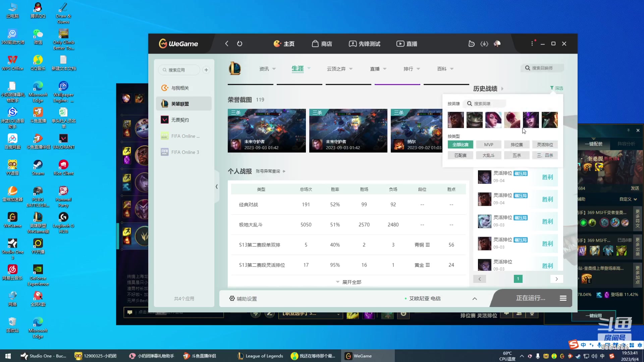Click the 搜索召唤师 search box
Image resolution: width=644 pixels, height=362 pixels.
(542, 68)
